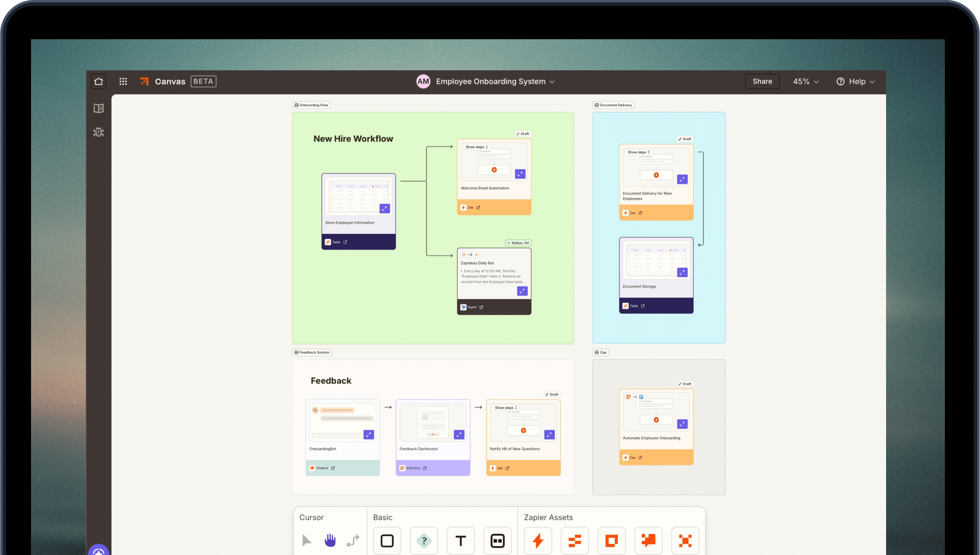
Task: Open the Employee Onboarding System title dropdown
Action: click(x=552, y=81)
